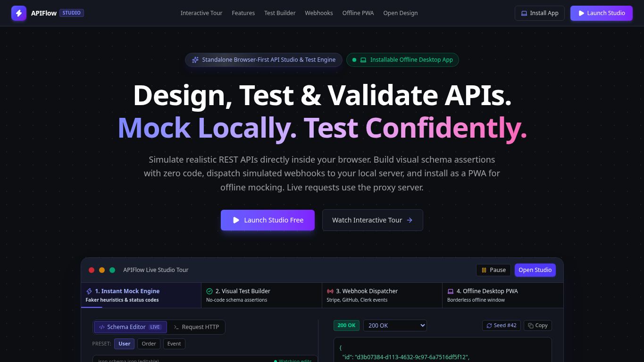The width and height of the screenshot is (644, 362).
Task: Go to the Open Design nav link
Action: [401, 13]
